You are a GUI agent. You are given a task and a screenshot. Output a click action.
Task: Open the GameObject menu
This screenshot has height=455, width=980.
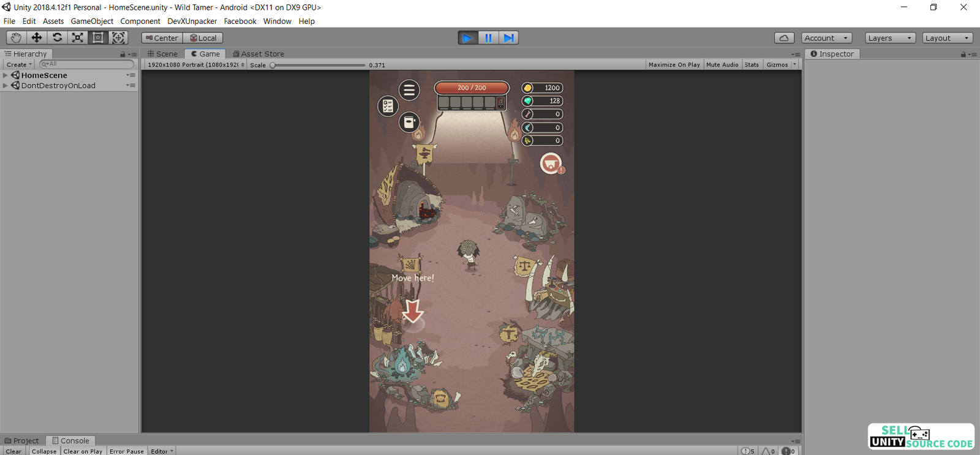[x=92, y=21]
